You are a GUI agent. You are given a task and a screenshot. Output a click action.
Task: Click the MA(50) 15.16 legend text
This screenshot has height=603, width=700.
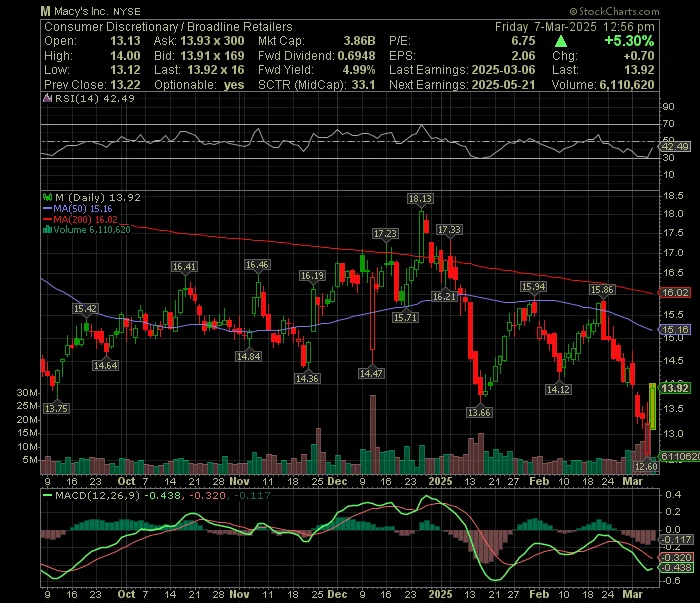tap(83, 209)
